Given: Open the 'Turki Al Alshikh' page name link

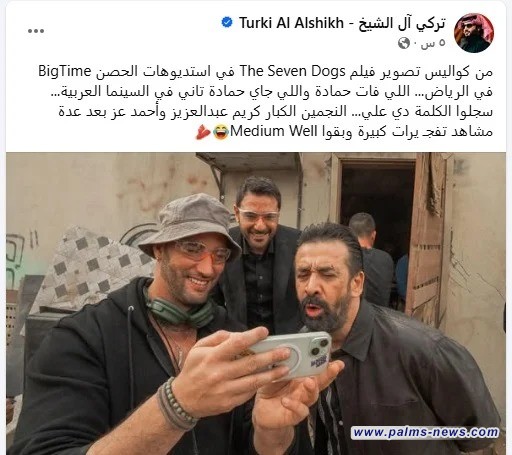Looking at the screenshot, I should click(291, 23).
